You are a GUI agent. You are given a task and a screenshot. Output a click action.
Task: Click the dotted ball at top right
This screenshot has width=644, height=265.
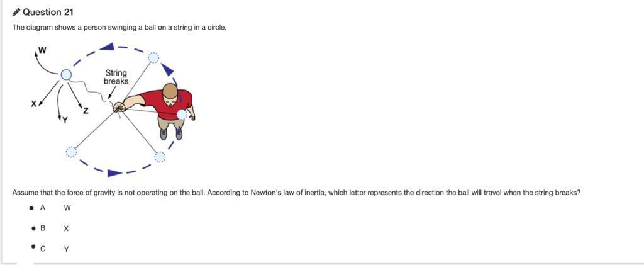[153, 57]
